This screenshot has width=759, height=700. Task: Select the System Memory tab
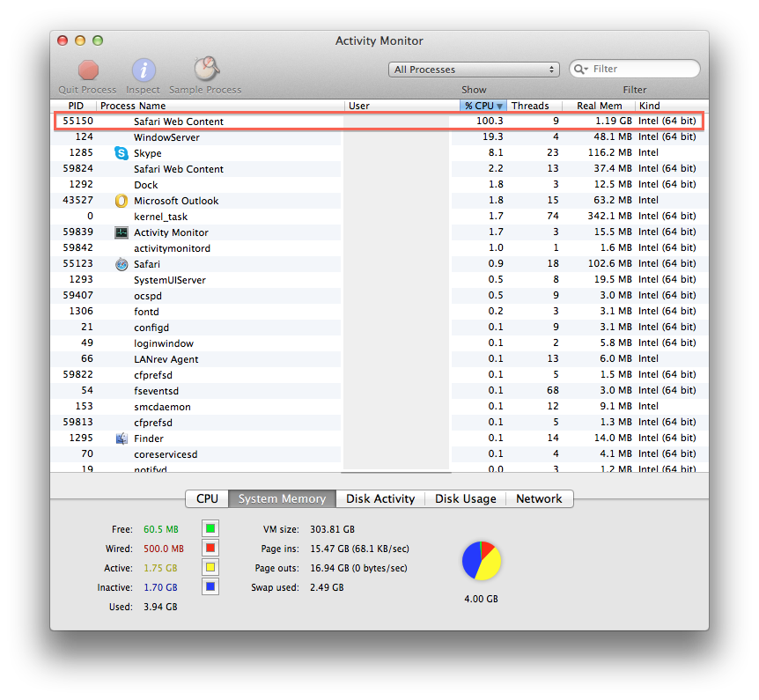pos(282,498)
